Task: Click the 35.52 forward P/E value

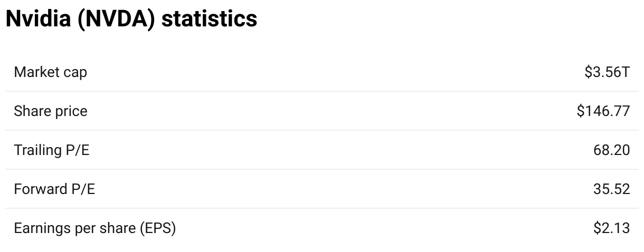Action: click(611, 189)
